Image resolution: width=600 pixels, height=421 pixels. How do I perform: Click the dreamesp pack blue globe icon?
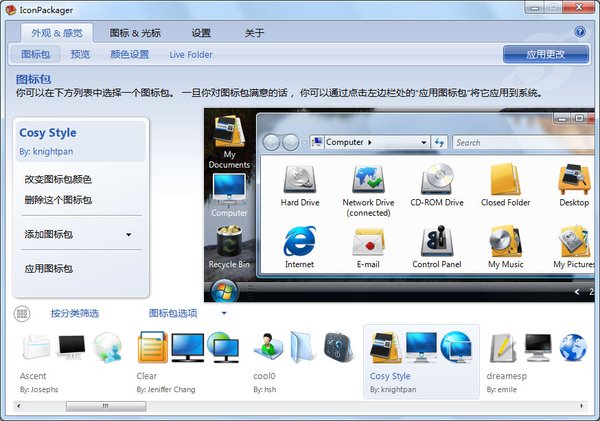573,348
